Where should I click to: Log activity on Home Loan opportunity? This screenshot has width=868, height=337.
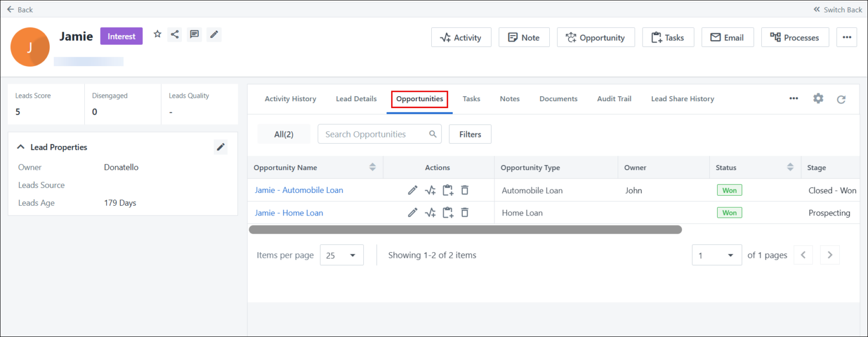pos(430,213)
